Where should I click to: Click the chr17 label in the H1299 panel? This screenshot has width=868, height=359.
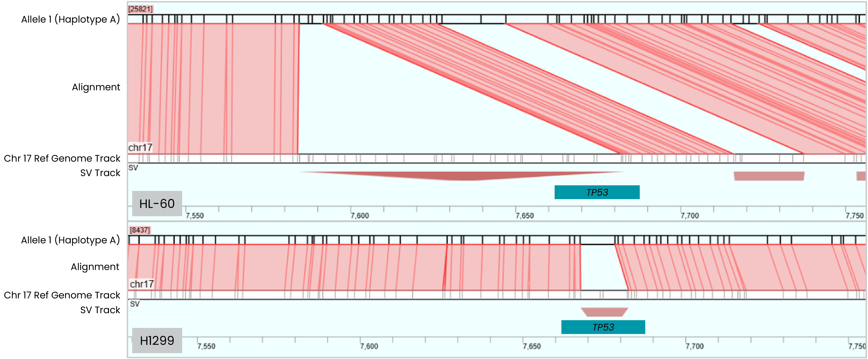(142, 284)
